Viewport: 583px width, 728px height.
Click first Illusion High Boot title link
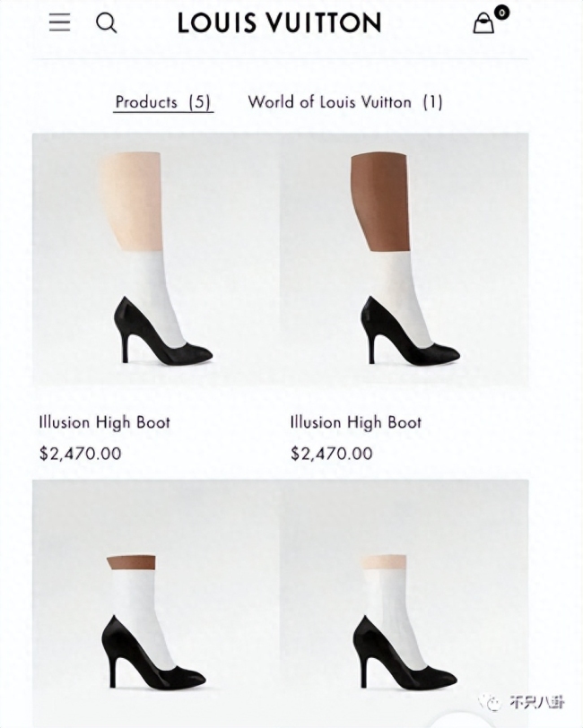click(x=105, y=422)
